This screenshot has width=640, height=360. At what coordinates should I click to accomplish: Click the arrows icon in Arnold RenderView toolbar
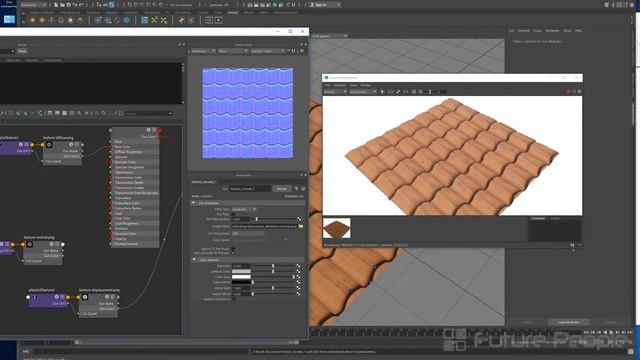[x=398, y=92]
